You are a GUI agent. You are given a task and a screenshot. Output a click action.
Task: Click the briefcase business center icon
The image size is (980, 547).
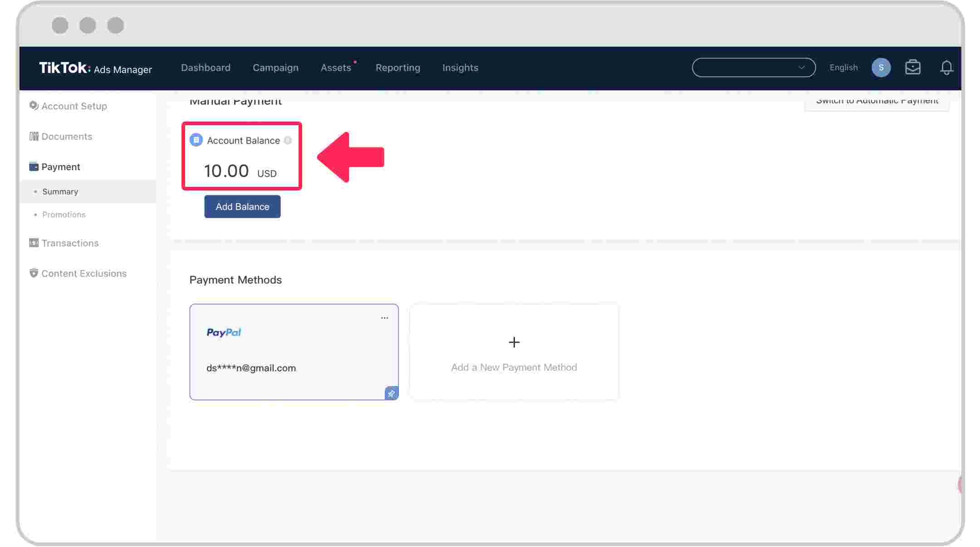click(x=912, y=68)
